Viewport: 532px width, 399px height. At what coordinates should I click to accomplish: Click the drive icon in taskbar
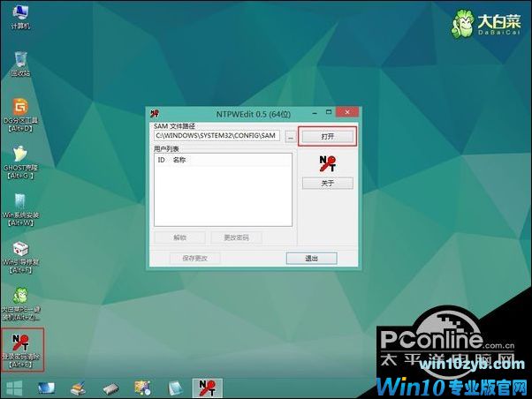tap(110, 388)
